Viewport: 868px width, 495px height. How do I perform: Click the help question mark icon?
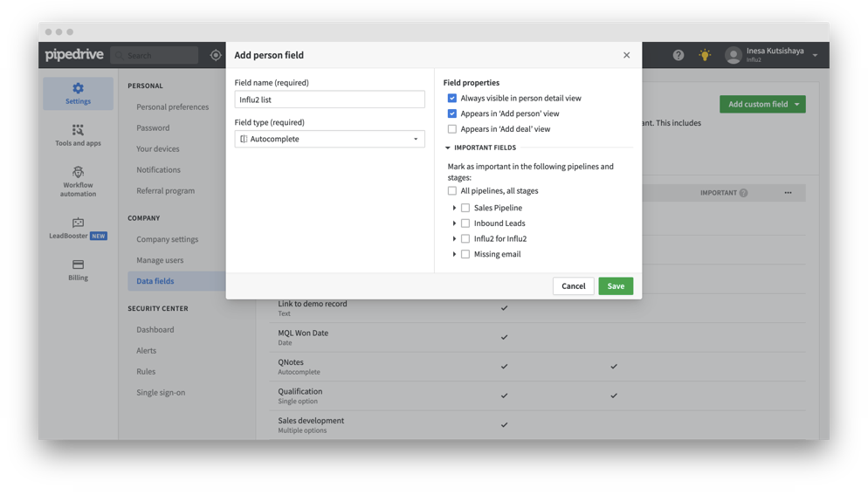679,55
